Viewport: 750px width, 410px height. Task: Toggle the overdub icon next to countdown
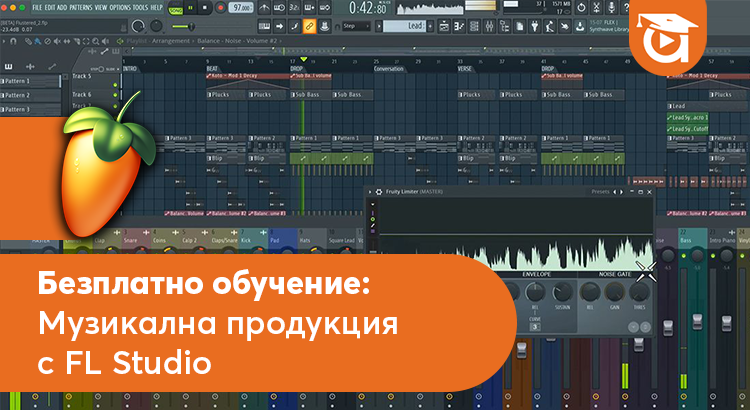tap(309, 8)
